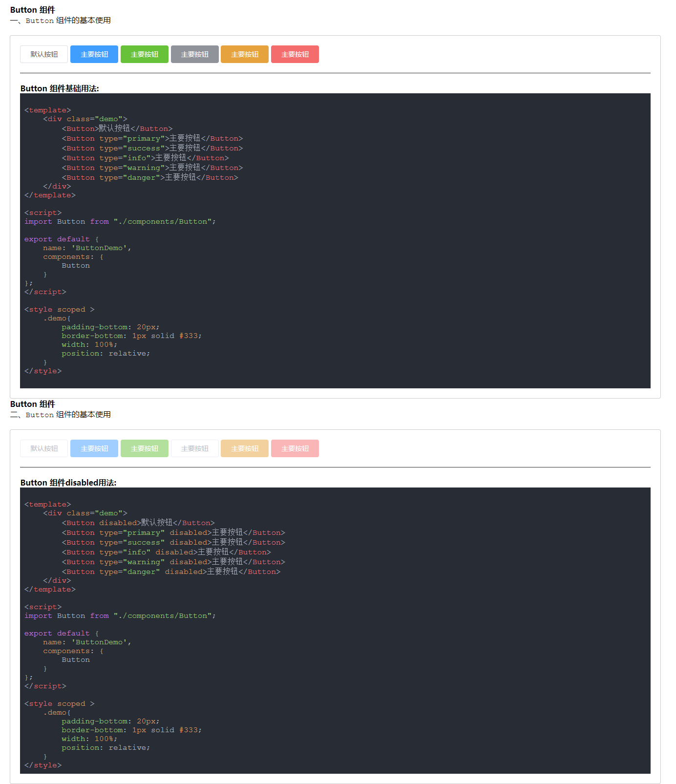The height and width of the screenshot is (784, 676).
Task: Click "components: {" in disabled用法 code
Action: click(73, 651)
